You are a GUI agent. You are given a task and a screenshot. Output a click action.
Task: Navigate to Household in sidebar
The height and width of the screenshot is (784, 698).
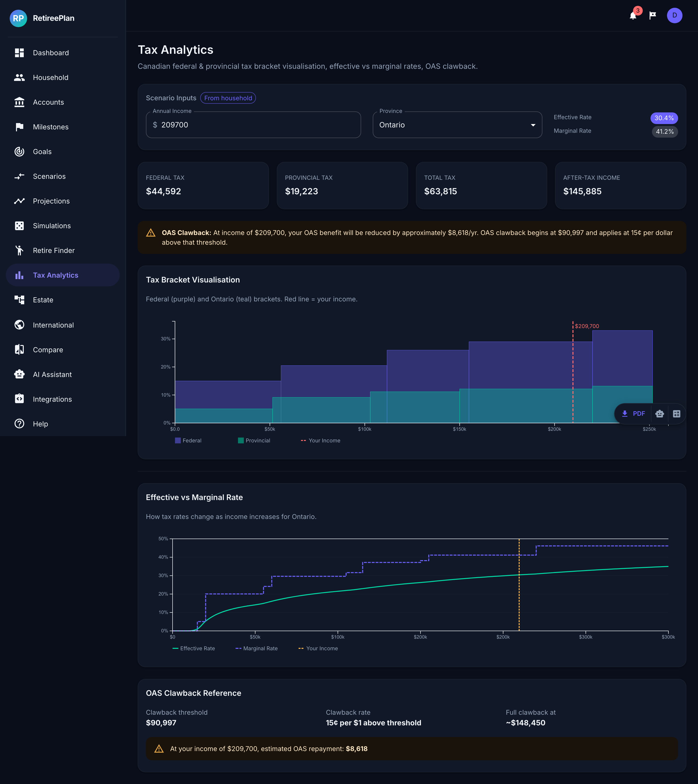pos(50,78)
